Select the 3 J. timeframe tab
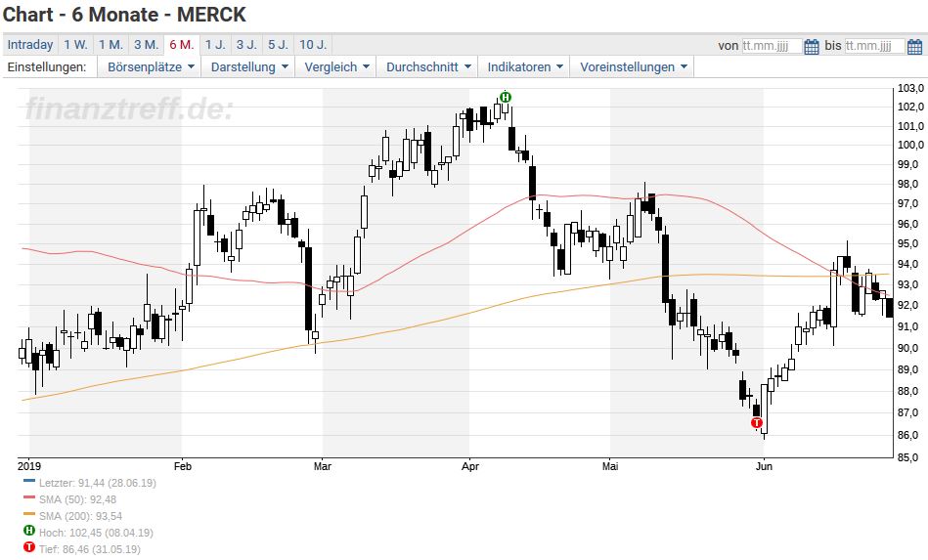 [246, 45]
